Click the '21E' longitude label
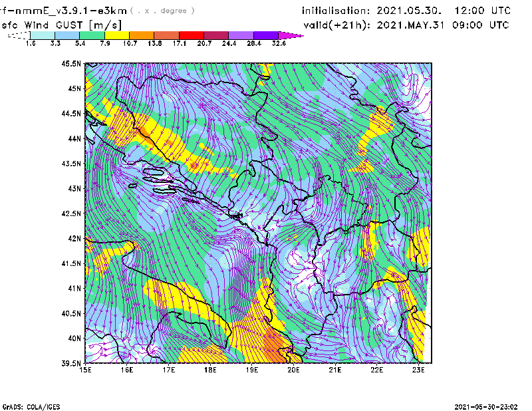 pos(335,370)
